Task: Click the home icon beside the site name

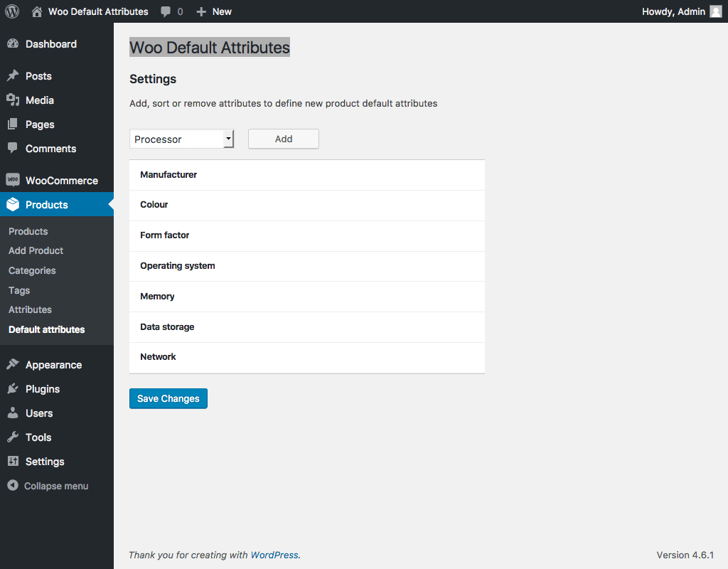Action: 37,11
